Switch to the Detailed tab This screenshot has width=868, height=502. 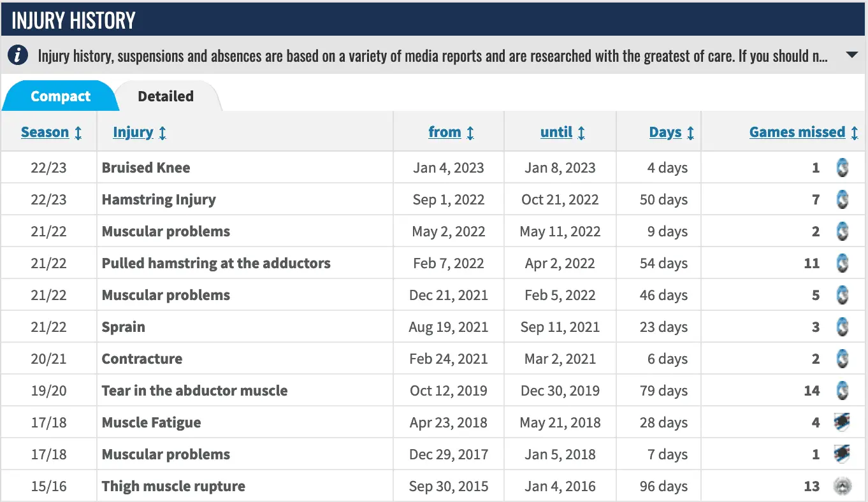pyautogui.click(x=166, y=97)
